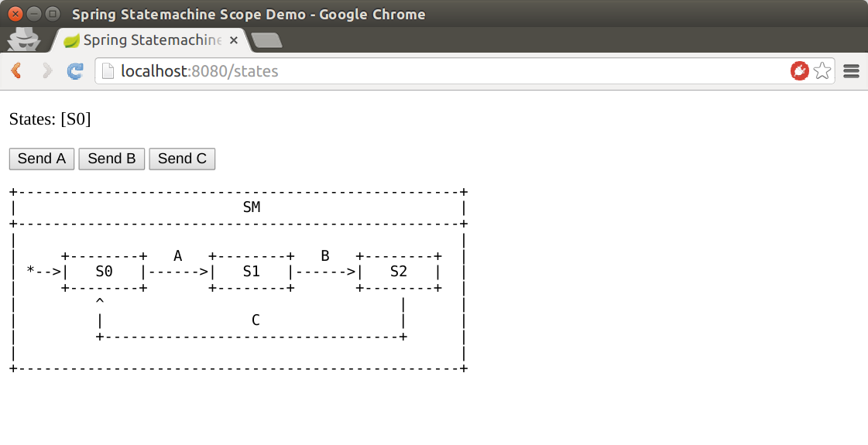Click the forward navigation arrow

click(47, 71)
